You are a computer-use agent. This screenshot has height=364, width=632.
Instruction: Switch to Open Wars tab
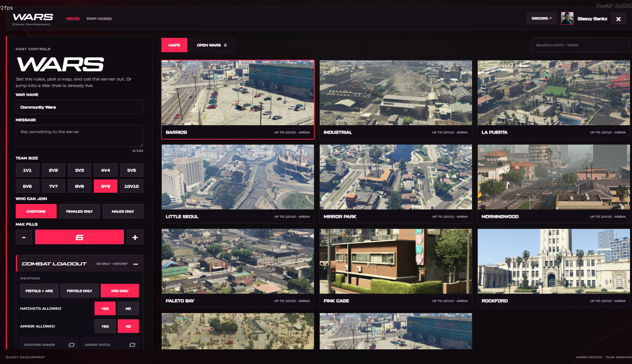tap(212, 45)
